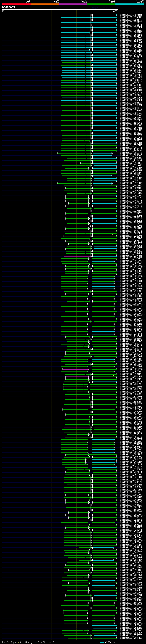
Task: Select the query name BP068055
Action: pyautogui.click(x=8, y=7)
